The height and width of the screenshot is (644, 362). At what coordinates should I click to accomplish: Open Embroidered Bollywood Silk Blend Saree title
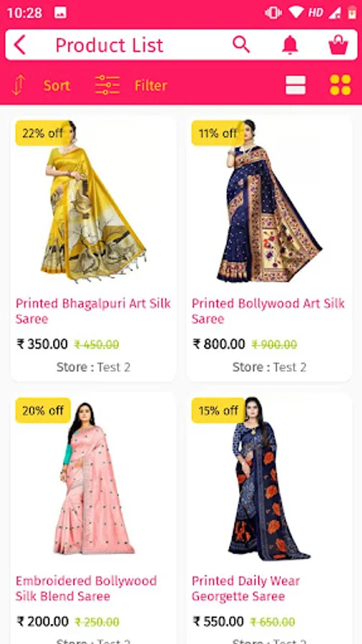pyautogui.click(x=86, y=589)
